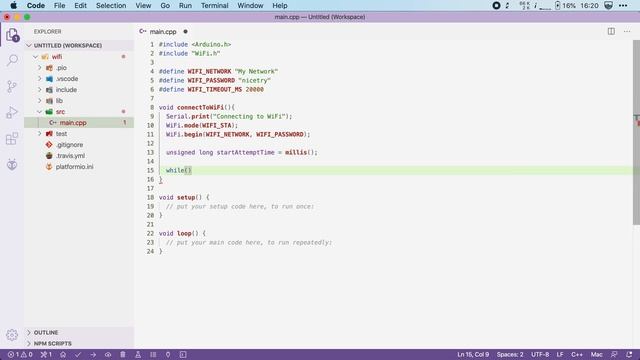This screenshot has height=360, width=640.
Task: Open the Manage gear menu
Action: (12, 335)
